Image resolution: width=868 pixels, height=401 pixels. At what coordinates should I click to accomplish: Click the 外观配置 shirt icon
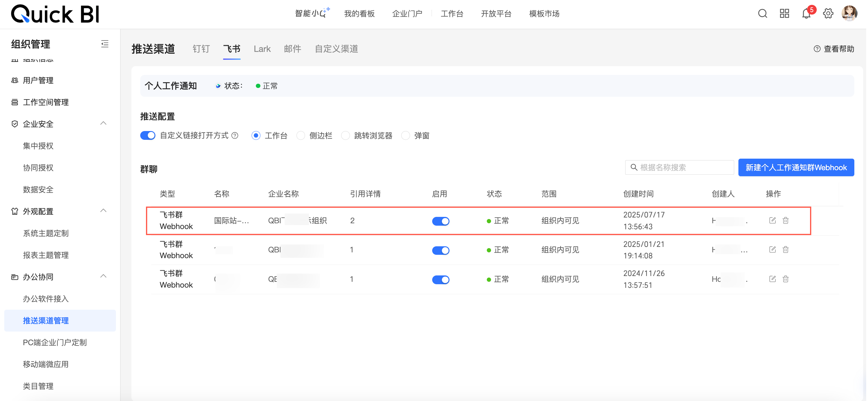15,211
